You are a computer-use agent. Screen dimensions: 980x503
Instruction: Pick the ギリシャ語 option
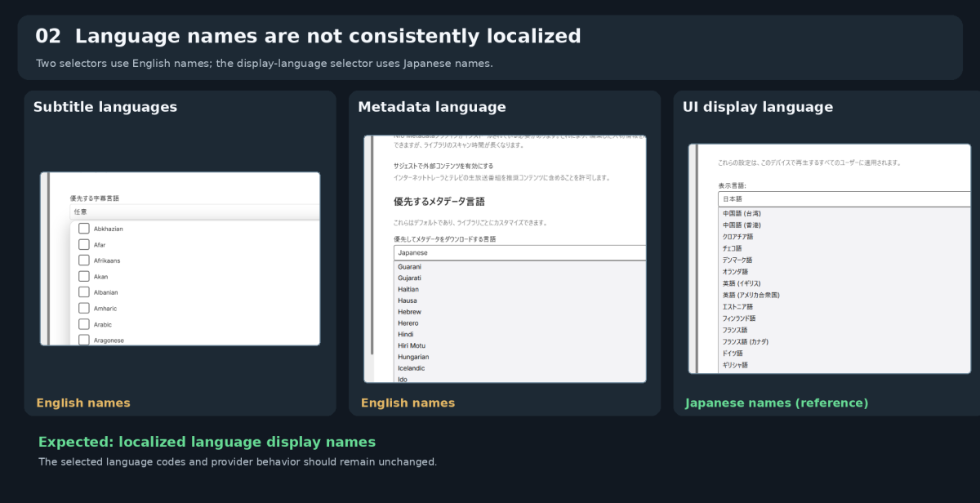click(x=844, y=365)
